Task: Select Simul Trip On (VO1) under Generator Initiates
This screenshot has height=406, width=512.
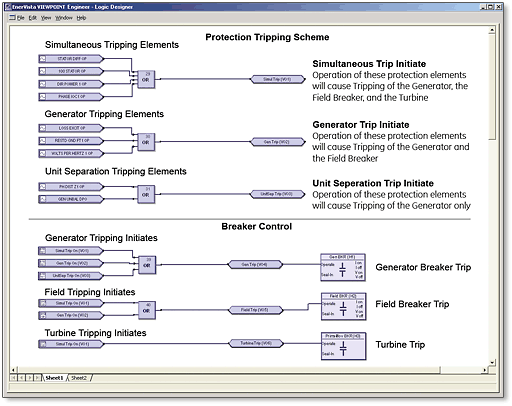Action: coord(71,251)
